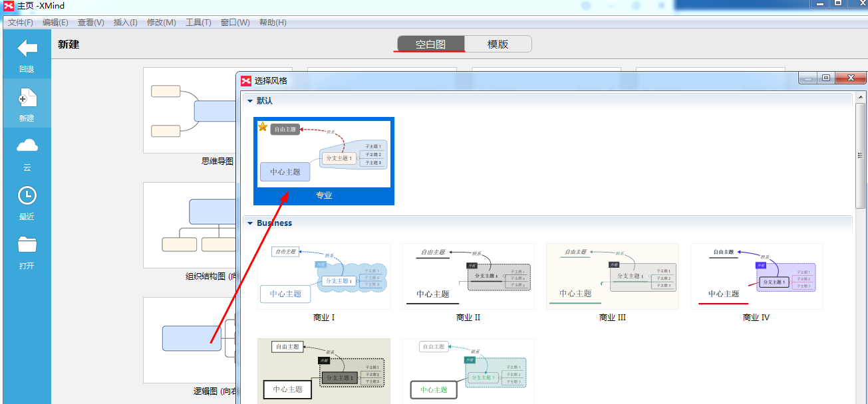Open the 编辑(E) menu

pyautogui.click(x=55, y=23)
